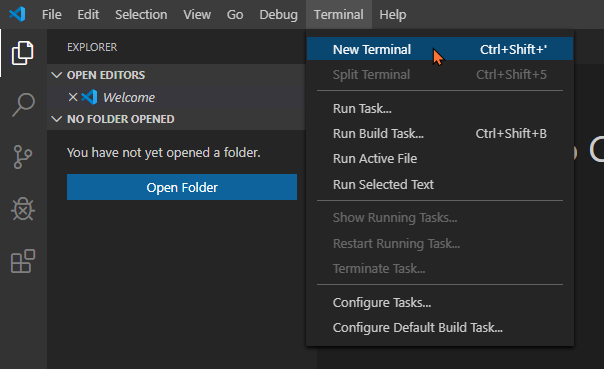Close the Welcome editor with the X
This screenshot has height=369, width=604.
tap(73, 97)
